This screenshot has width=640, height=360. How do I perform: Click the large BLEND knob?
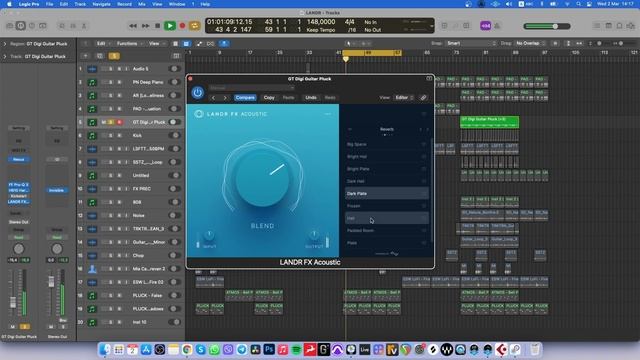(x=262, y=178)
